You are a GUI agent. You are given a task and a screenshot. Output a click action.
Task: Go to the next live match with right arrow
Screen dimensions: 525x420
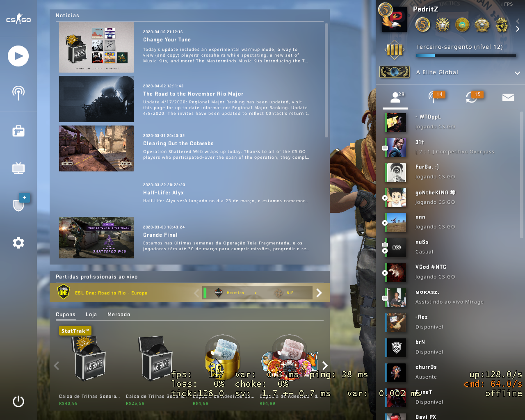[319, 293]
